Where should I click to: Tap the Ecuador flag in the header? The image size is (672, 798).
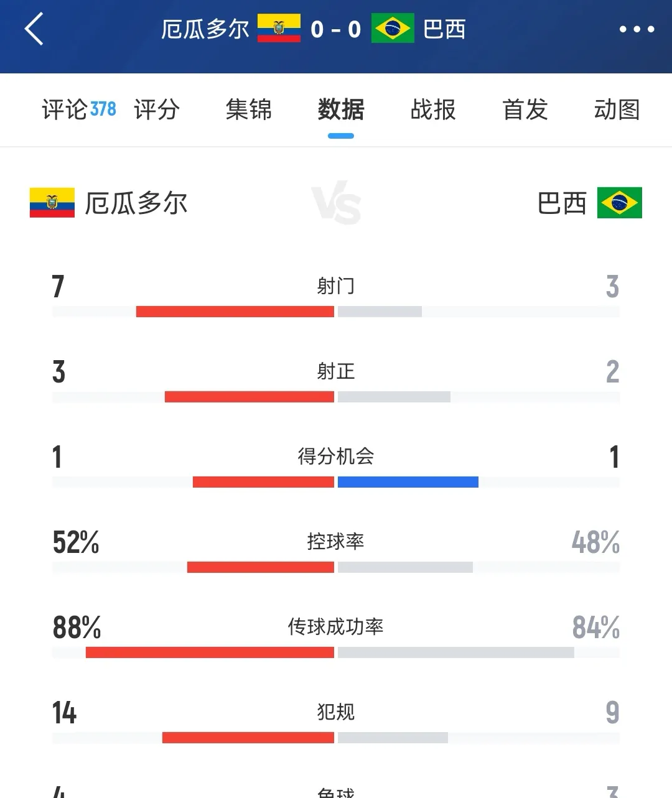coord(279,29)
